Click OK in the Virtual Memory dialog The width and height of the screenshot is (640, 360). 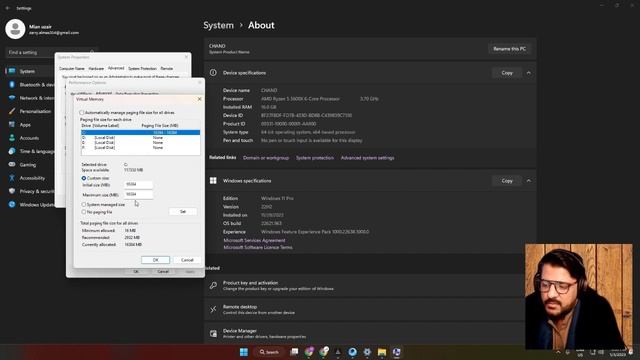156,260
